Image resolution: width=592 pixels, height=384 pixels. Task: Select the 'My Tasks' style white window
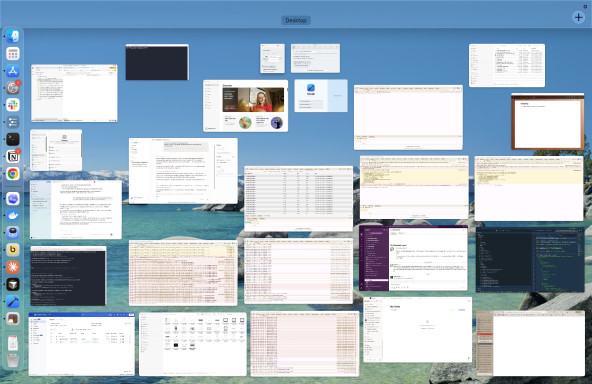click(x=417, y=330)
